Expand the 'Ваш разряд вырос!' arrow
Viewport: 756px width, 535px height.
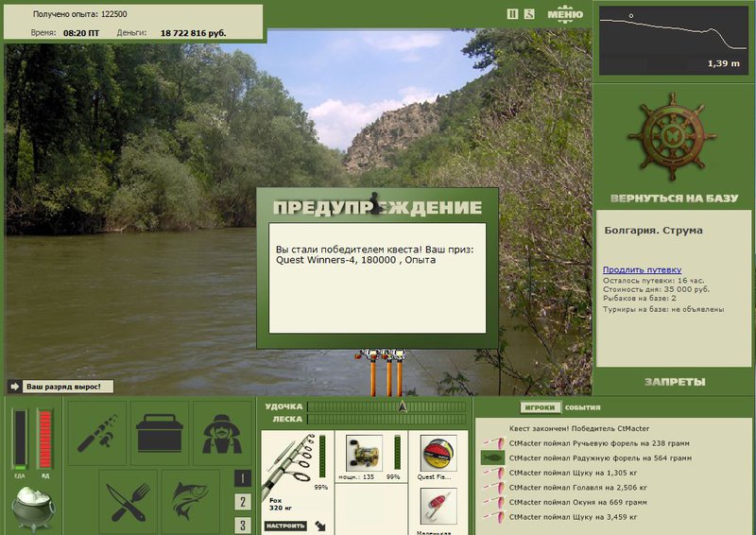coord(14,387)
